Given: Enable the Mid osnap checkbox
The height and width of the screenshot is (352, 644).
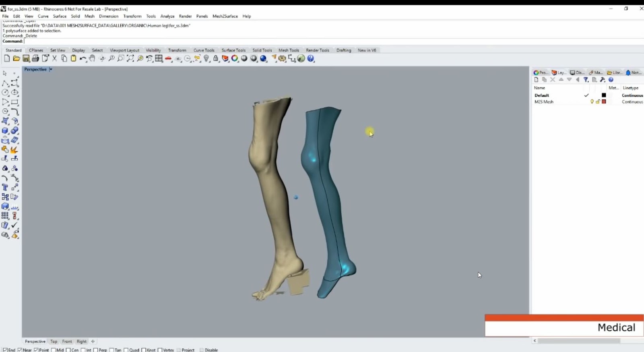Looking at the screenshot, I should point(54,350).
